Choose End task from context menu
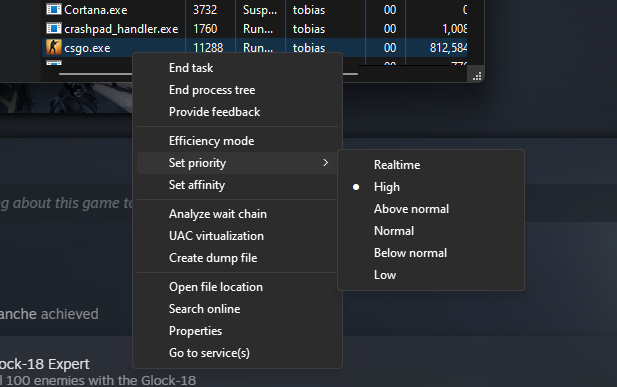The height and width of the screenshot is (387, 617). point(191,68)
